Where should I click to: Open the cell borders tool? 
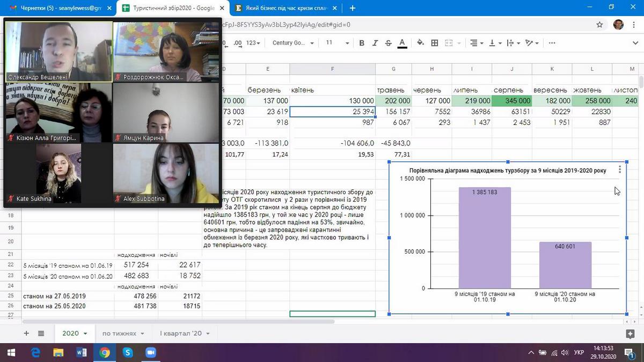(x=435, y=43)
